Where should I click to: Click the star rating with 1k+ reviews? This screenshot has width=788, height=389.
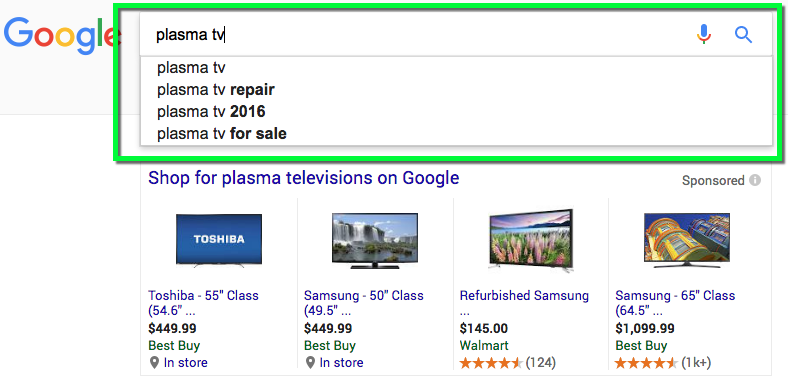(x=647, y=362)
